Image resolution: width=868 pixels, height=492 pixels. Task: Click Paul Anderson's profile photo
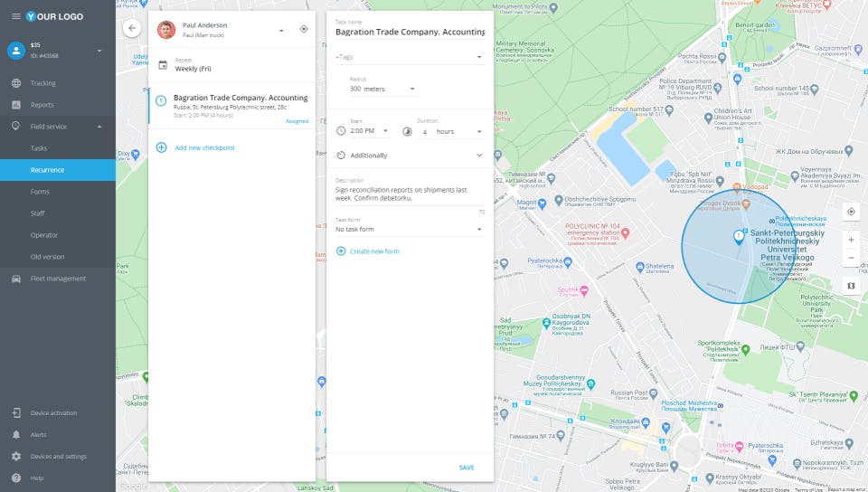(166, 29)
